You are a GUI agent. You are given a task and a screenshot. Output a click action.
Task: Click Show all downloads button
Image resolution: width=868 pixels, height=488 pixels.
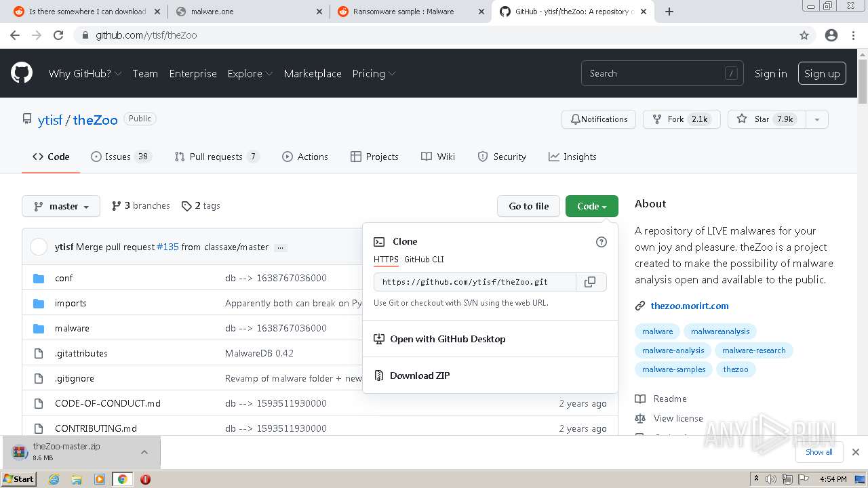point(818,452)
